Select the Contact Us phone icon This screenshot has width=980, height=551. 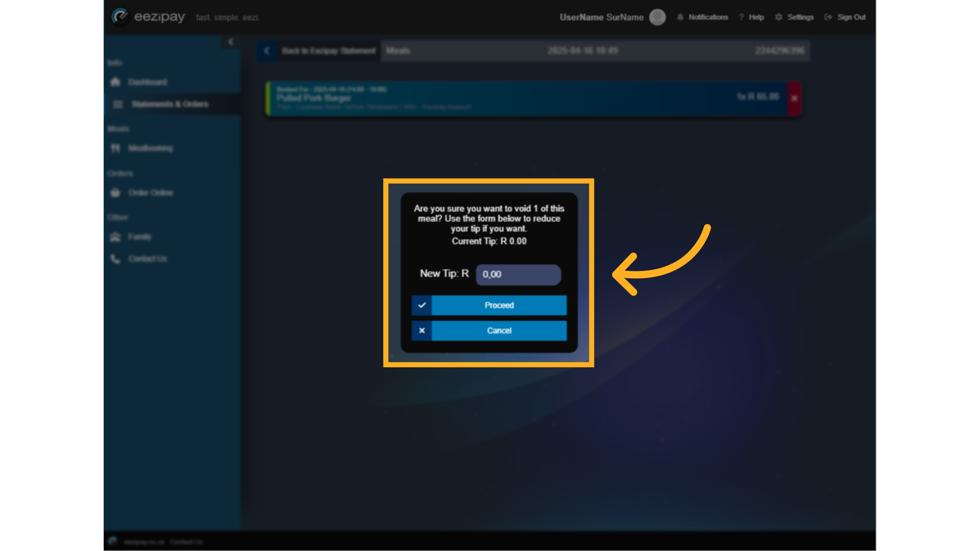click(115, 259)
